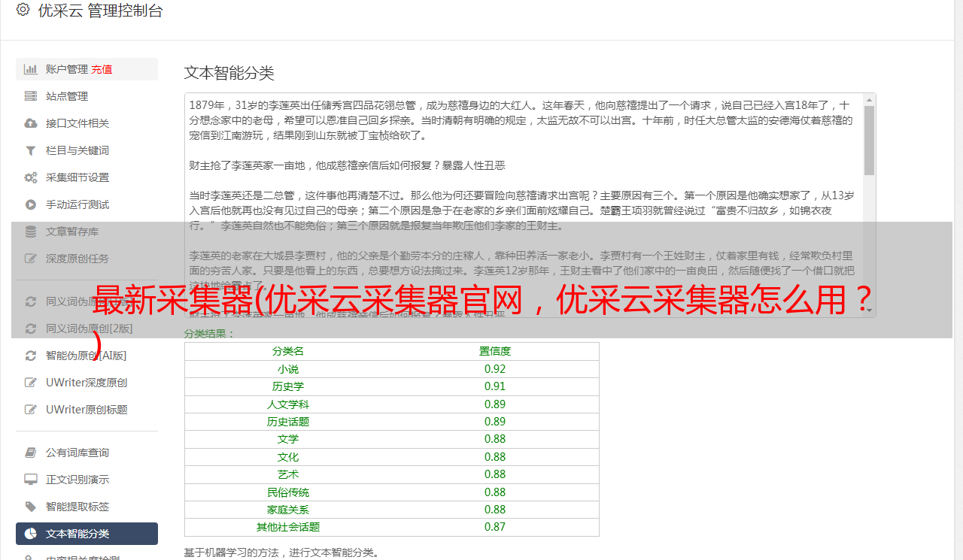Open UWriter深度原创 in sidebar

point(86,383)
